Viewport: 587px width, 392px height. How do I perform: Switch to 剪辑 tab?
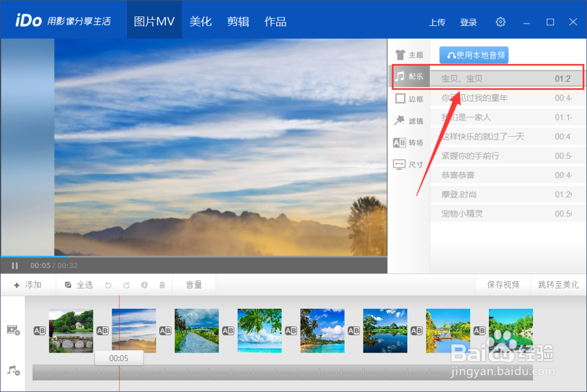point(238,21)
